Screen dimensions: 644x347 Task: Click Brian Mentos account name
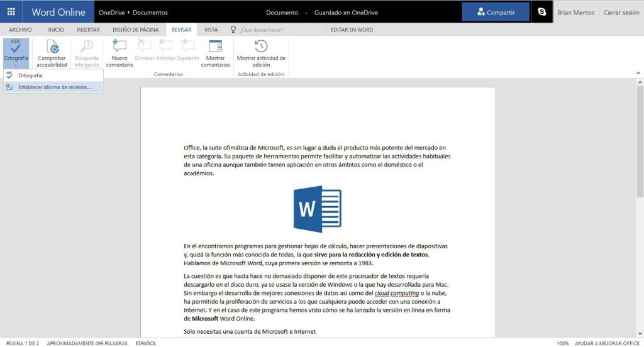[576, 13]
